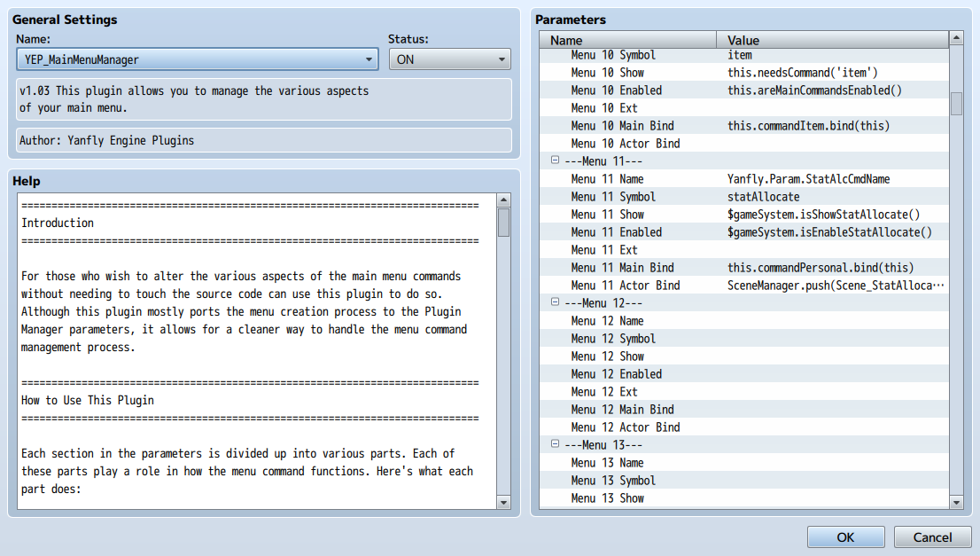Image resolution: width=980 pixels, height=556 pixels.
Task: Click the OK button
Action: pos(845,537)
